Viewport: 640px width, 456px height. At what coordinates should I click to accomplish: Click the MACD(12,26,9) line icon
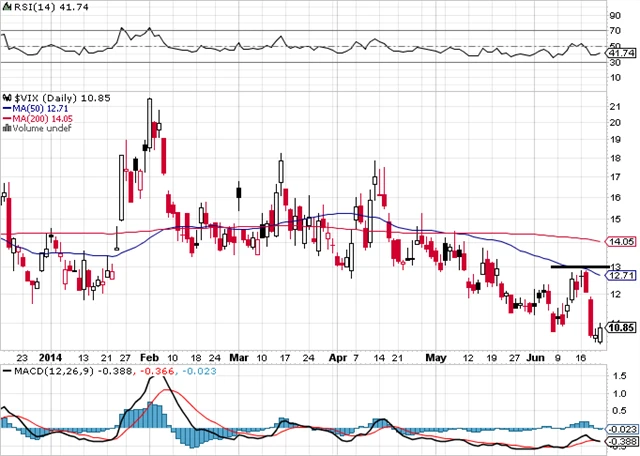6,371
